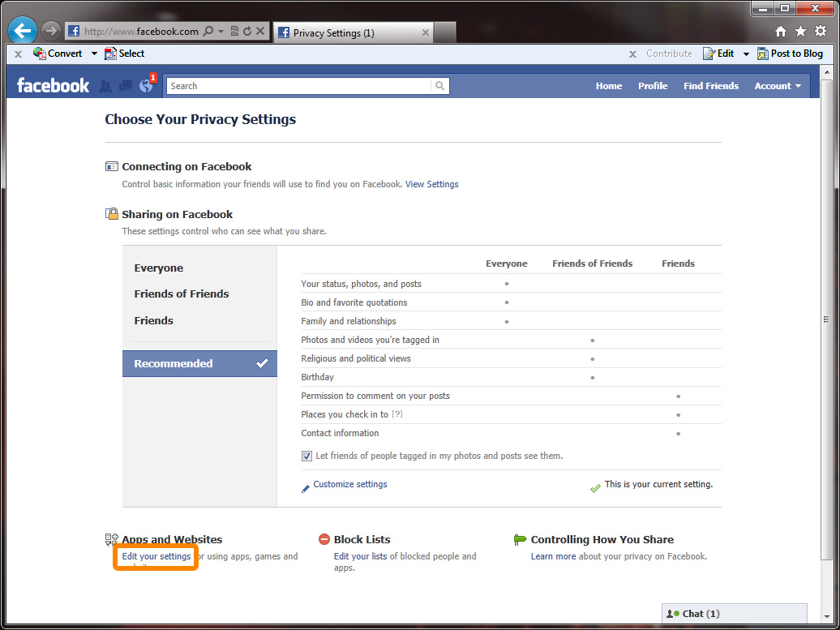Click the Customize settings link
840x630 pixels.
(350, 484)
